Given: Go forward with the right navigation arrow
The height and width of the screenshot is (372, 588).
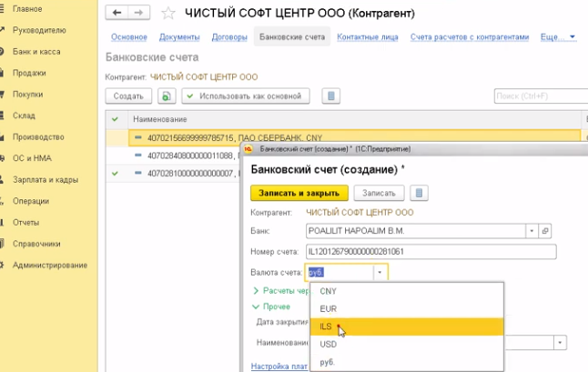Looking at the screenshot, I should click(x=138, y=14).
